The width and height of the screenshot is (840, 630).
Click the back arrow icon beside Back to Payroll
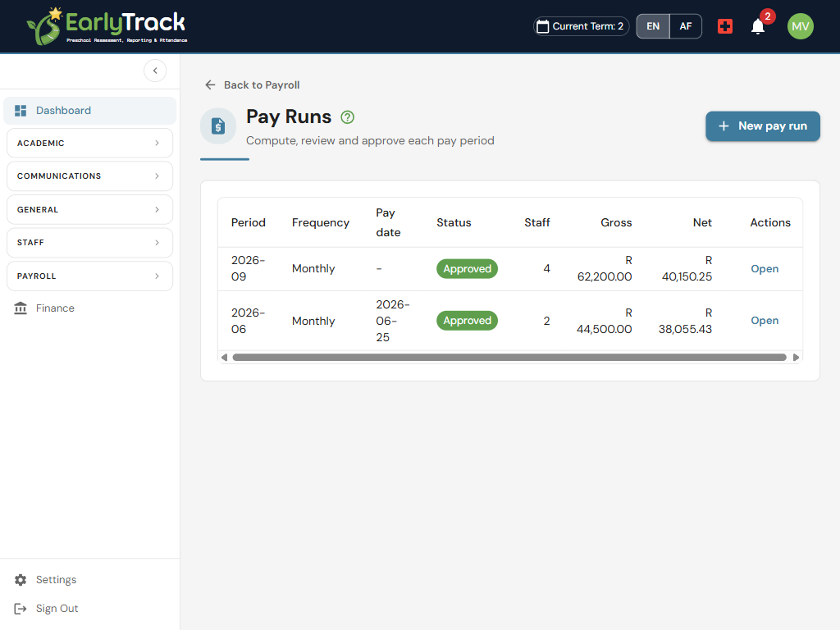point(210,84)
